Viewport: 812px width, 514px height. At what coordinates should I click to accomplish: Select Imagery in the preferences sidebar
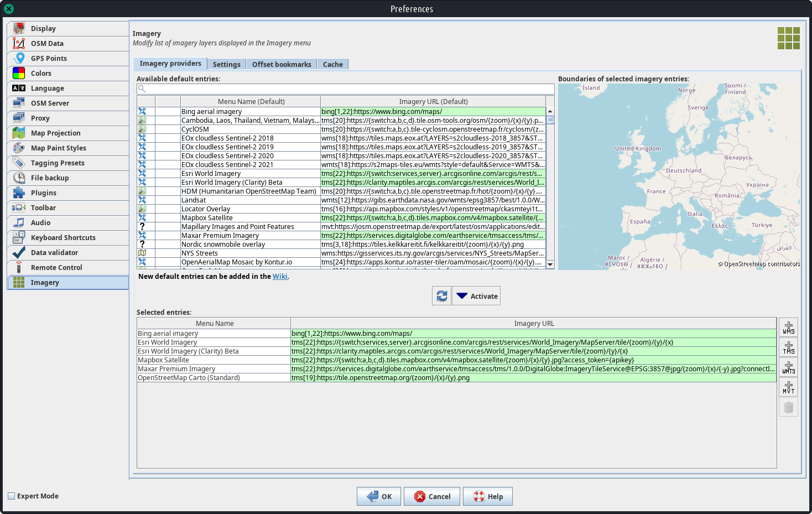[x=68, y=282]
